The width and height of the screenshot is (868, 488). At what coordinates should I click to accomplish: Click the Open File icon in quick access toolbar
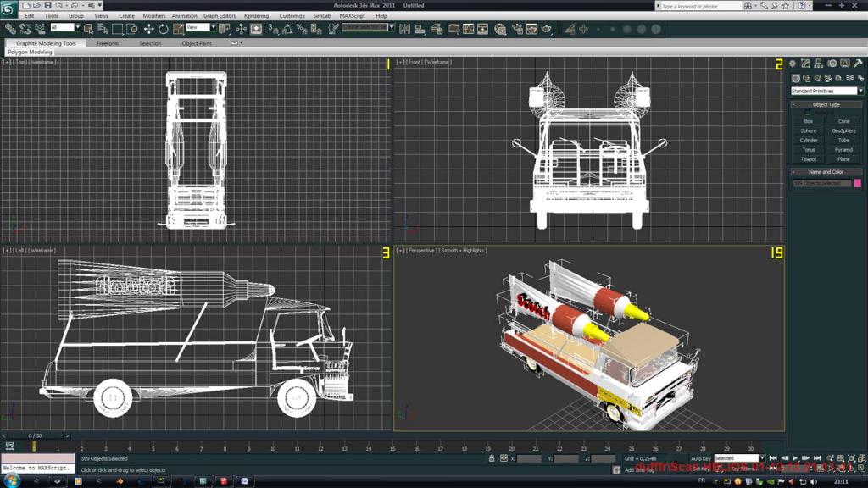[x=36, y=5]
